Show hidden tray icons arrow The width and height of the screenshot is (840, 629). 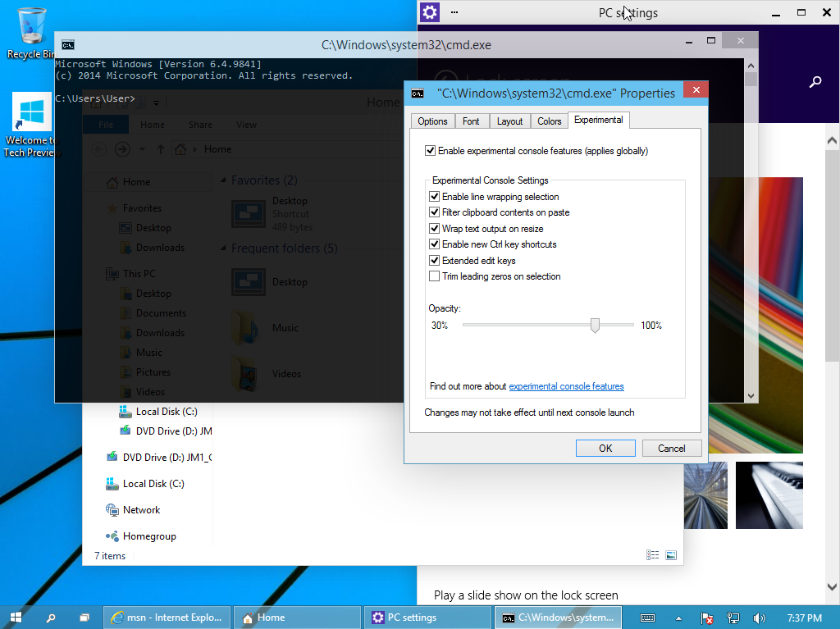(x=678, y=618)
